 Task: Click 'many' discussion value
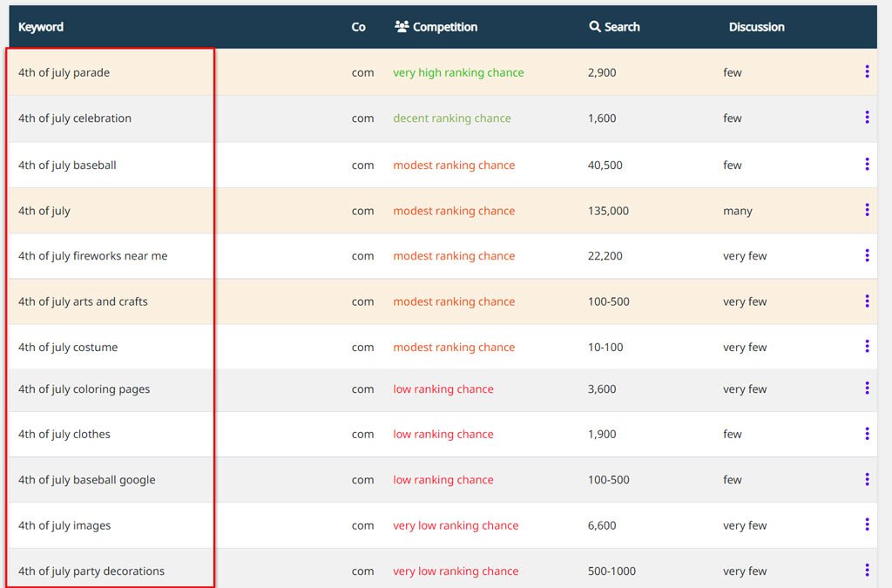[738, 212]
